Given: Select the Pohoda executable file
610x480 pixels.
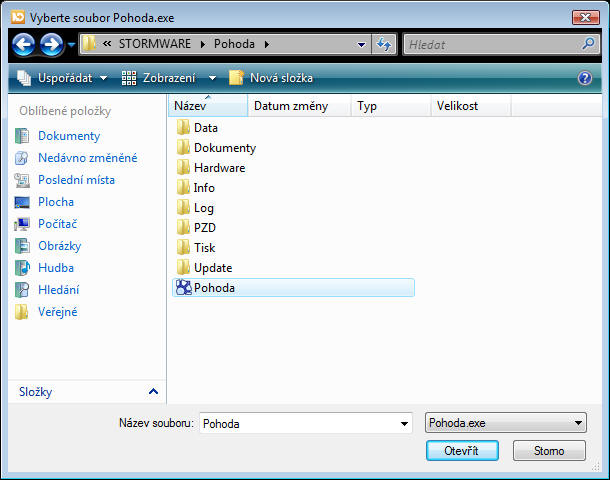Looking at the screenshot, I should (293, 288).
